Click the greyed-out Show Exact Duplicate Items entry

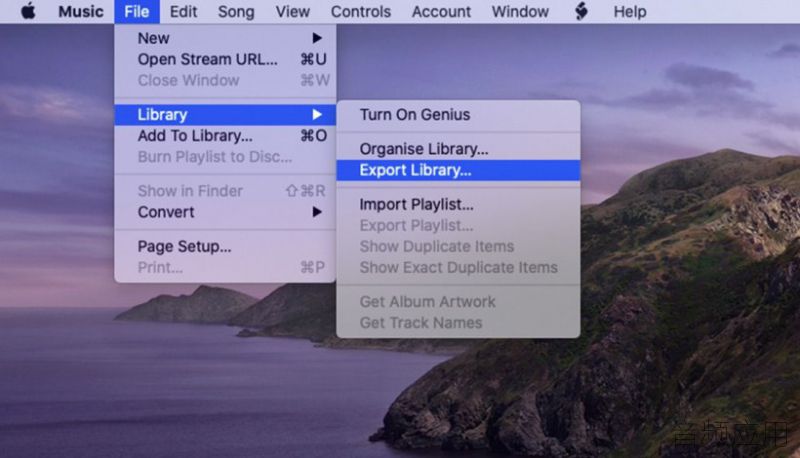click(x=458, y=267)
